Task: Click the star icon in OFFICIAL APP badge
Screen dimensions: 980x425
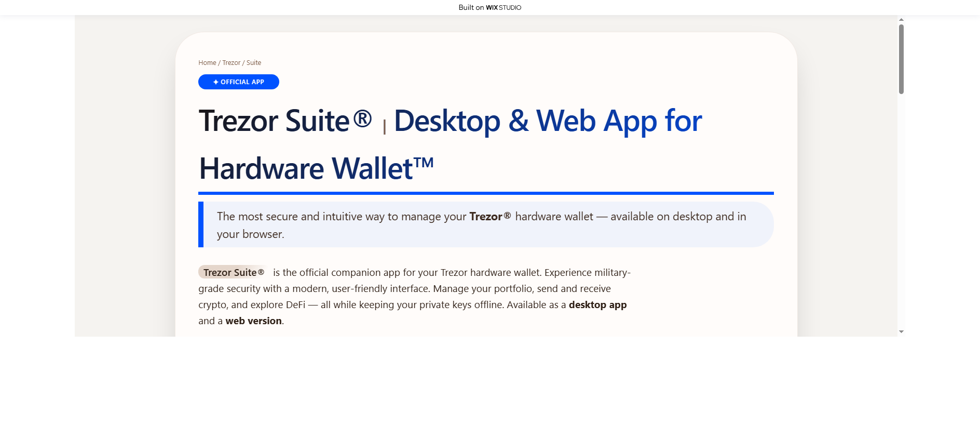Action: [216, 82]
